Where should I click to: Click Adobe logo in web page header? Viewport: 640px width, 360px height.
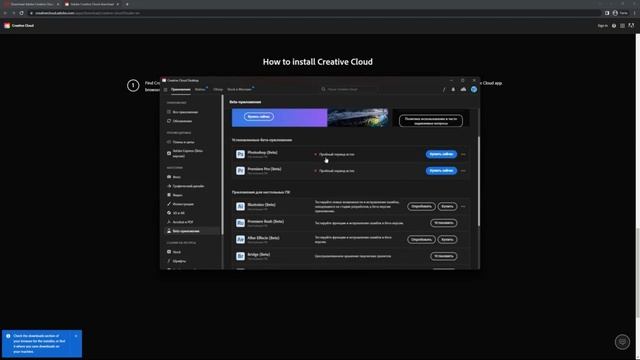pos(631,25)
